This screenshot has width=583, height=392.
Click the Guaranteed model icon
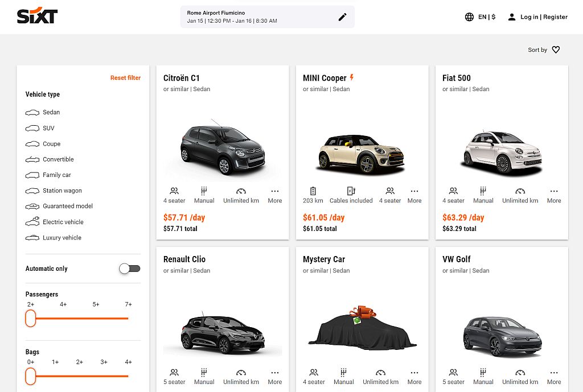32,206
